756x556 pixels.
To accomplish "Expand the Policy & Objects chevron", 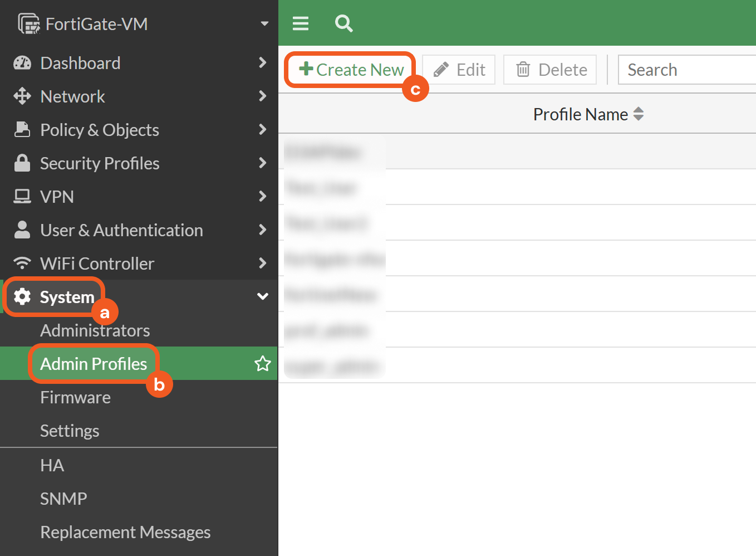I will point(262,130).
